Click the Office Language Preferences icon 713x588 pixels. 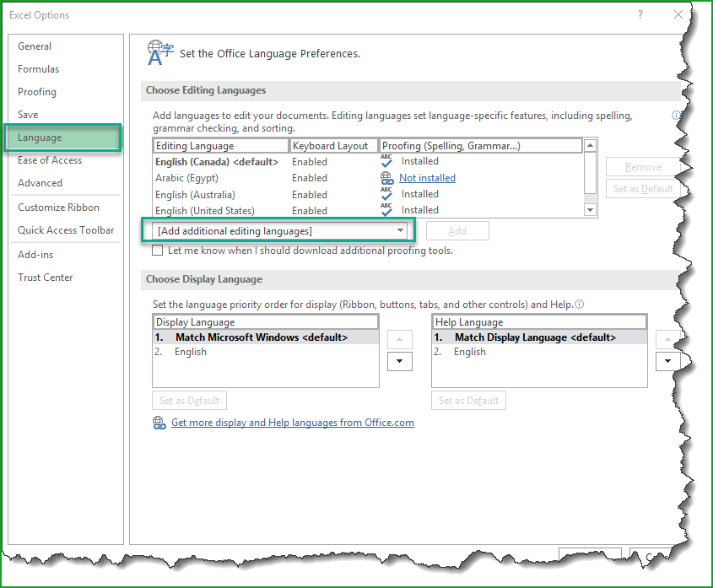160,53
